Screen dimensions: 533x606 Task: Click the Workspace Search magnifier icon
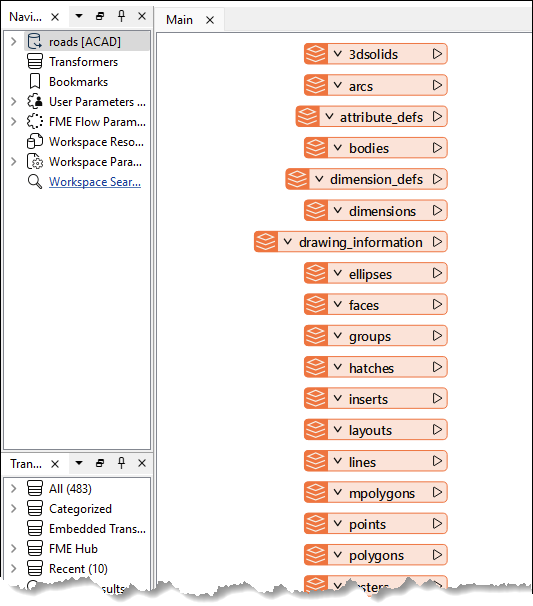(x=35, y=182)
